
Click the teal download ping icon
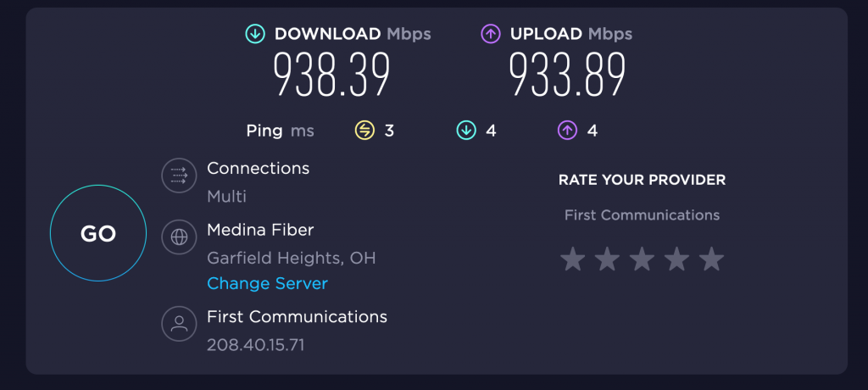(x=466, y=131)
